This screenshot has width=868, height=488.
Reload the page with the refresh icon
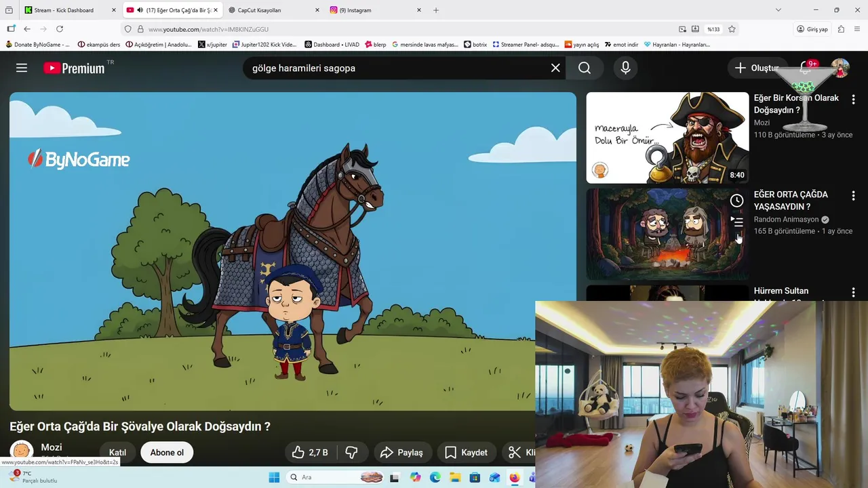[x=60, y=29]
